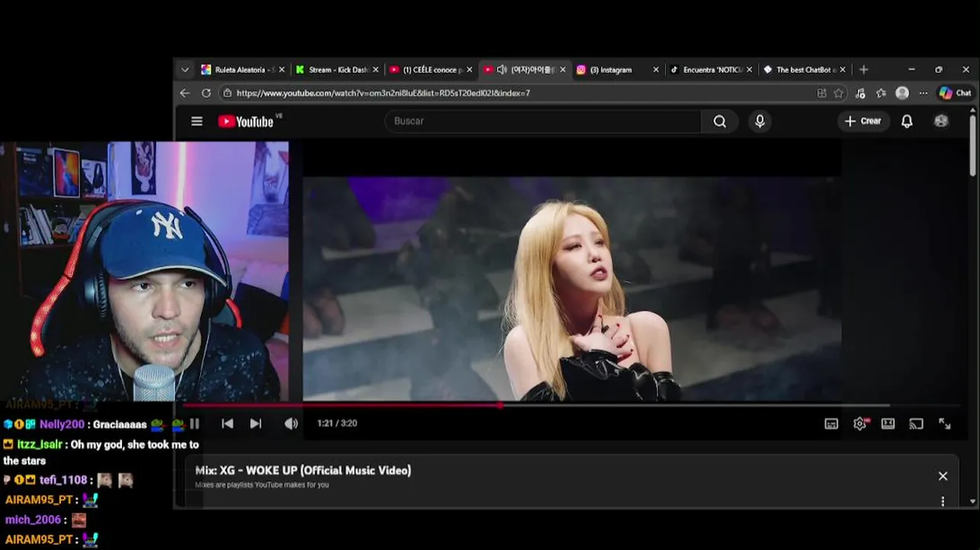The image size is (980, 550).
Task: Start voice search with the microphone icon
Action: click(759, 121)
